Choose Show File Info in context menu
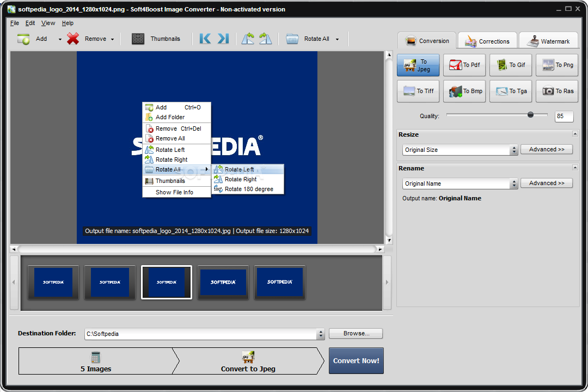This screenshot has height=392, width=588. [176, 192]
